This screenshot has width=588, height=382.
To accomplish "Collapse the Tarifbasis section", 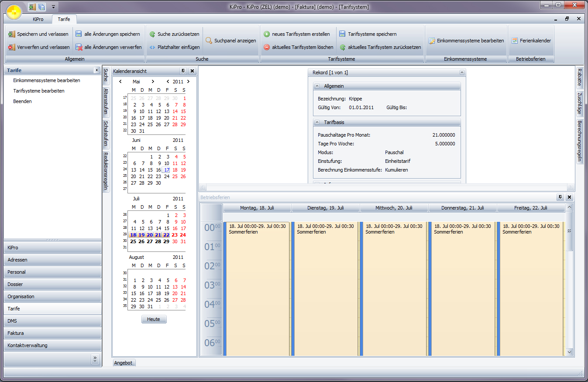I will pos(317,123).
